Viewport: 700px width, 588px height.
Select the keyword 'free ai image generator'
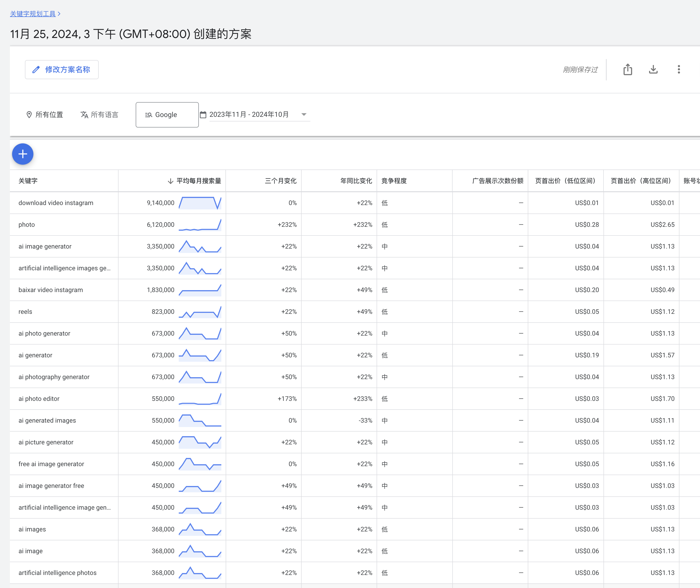tap(51, 464)
